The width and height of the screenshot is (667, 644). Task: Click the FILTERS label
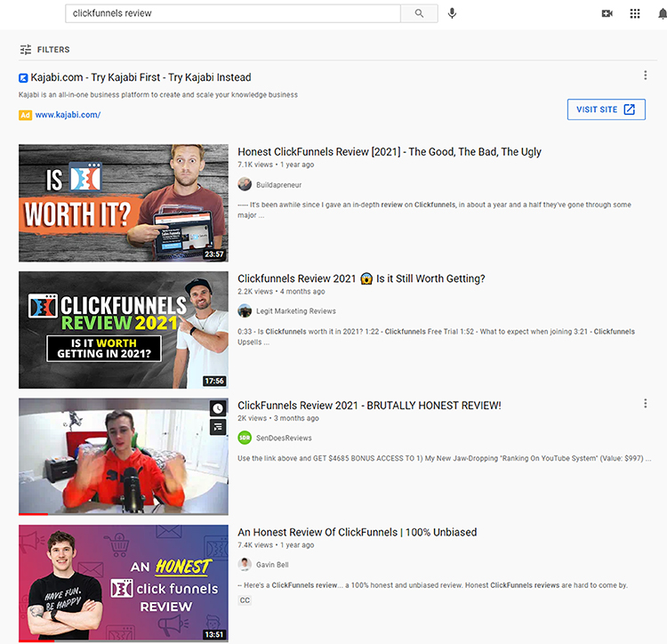[53, 50]
